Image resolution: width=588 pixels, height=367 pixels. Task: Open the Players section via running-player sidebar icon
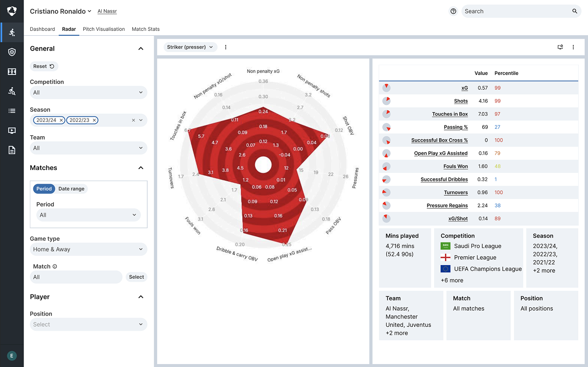12,32
